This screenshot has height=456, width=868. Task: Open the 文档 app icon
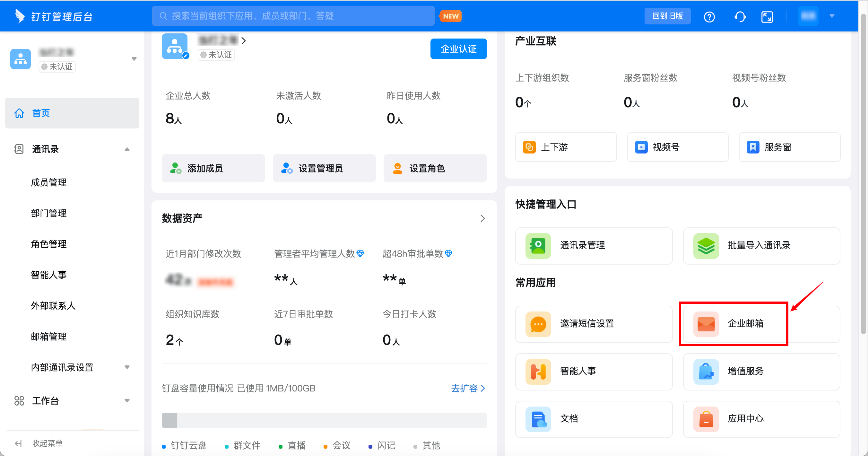coord(538,419)
